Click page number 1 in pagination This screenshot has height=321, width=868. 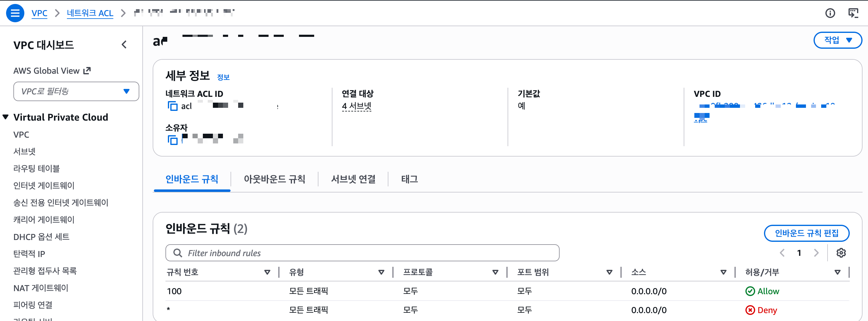(x=799, y=253)
